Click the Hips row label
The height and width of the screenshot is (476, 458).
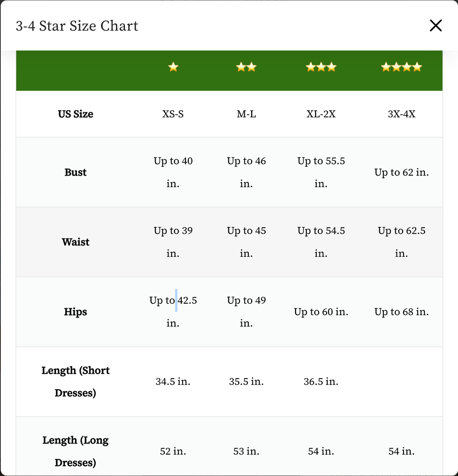coord(76,312)
